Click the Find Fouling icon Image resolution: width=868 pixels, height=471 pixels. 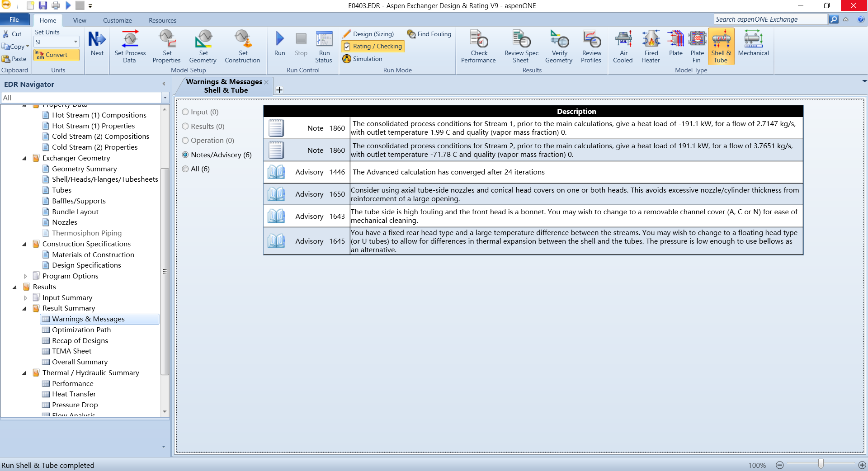coord(411,34)
